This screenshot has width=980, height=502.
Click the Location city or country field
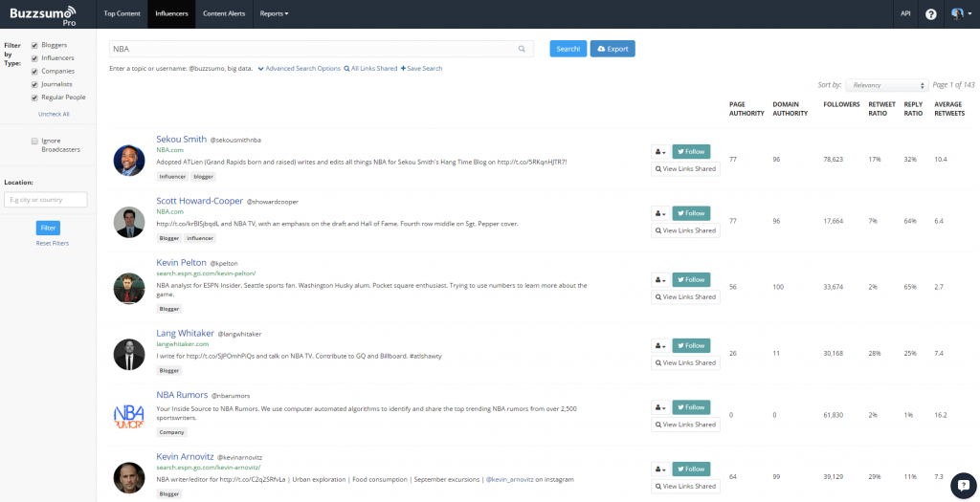45,200
